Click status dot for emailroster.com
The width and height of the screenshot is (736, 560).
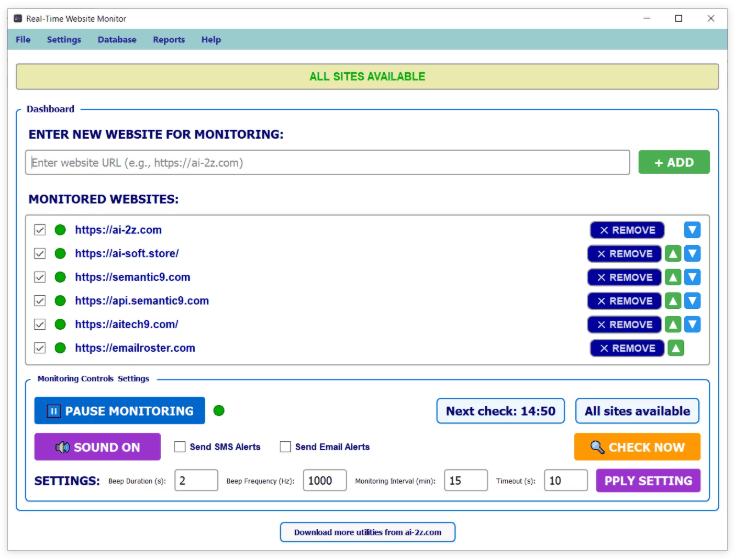60,348
